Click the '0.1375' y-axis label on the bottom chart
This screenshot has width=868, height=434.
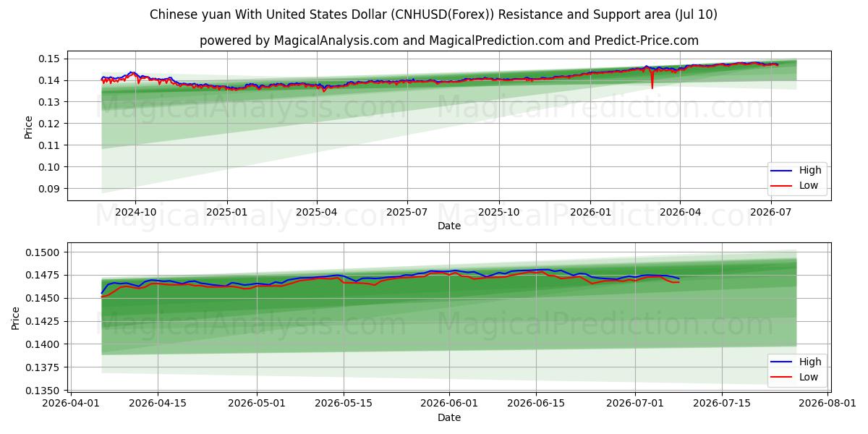43,367
